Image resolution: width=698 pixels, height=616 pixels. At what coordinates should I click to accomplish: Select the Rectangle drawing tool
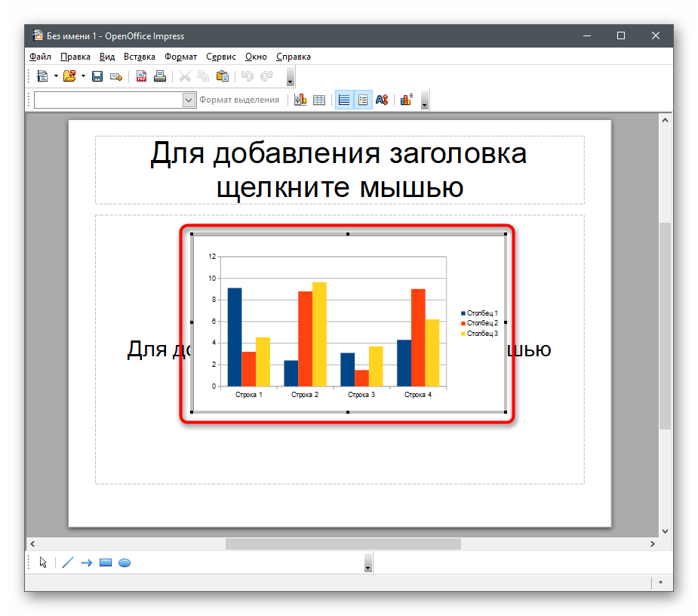[106, 562]
